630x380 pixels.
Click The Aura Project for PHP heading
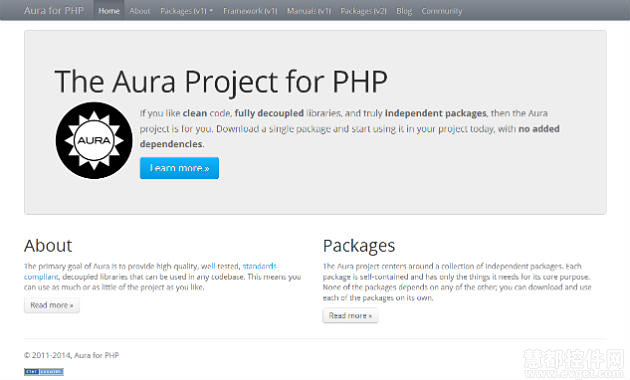point(221,82)
